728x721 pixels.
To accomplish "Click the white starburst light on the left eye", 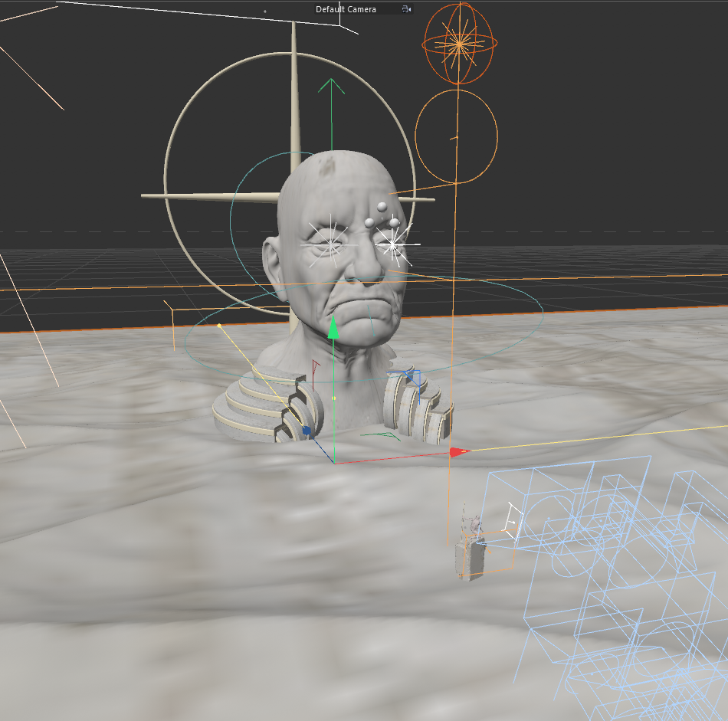I will click(x=330, y=244).
